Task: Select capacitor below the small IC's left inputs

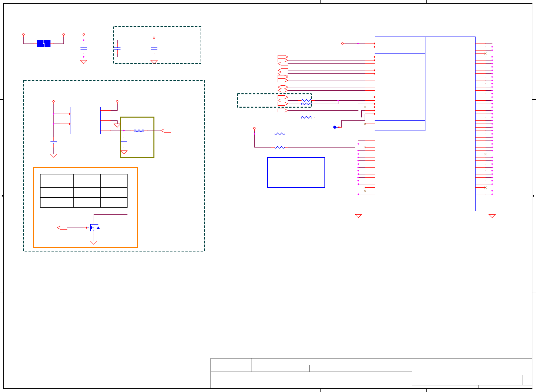Action: [53, 142]
